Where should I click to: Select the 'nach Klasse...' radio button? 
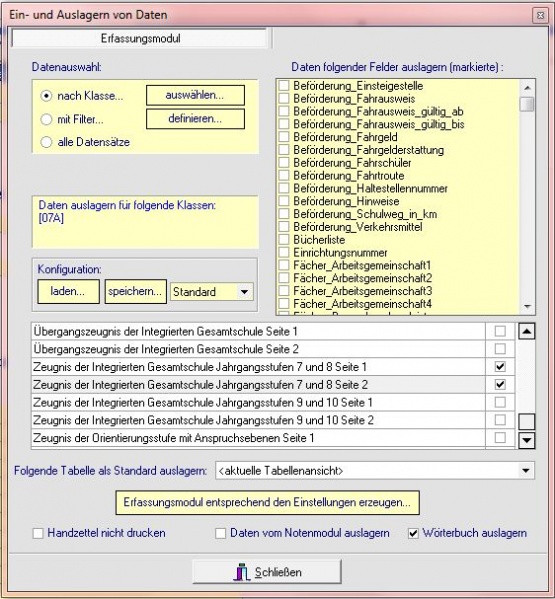[46, 96]
